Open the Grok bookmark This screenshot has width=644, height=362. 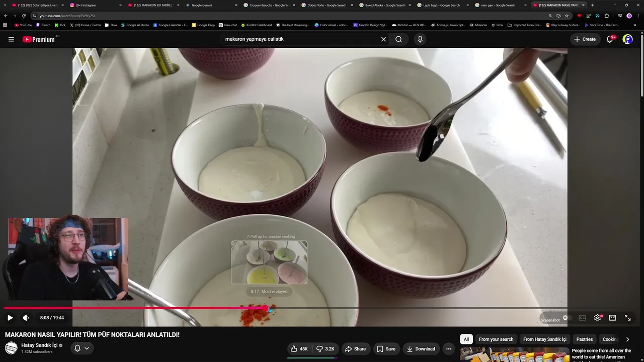click(x=497, y=25)
